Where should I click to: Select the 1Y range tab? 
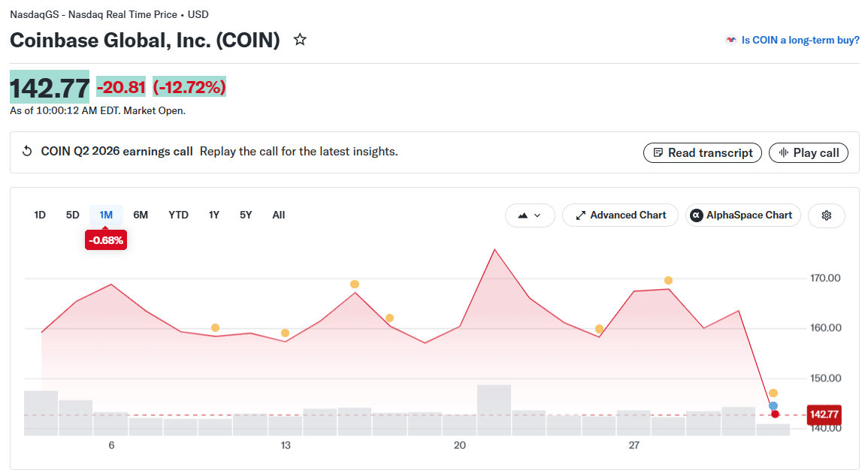coord(214,215)
